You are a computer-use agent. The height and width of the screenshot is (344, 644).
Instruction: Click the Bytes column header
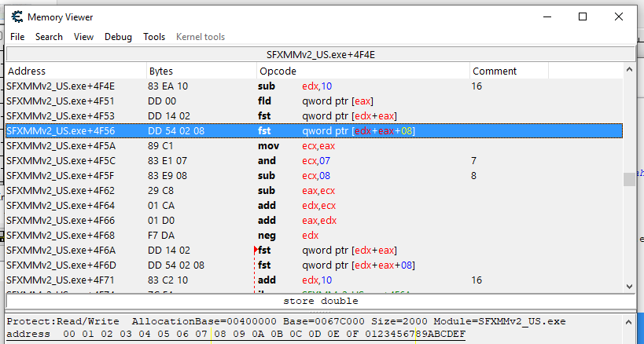[x=201, y=71]
